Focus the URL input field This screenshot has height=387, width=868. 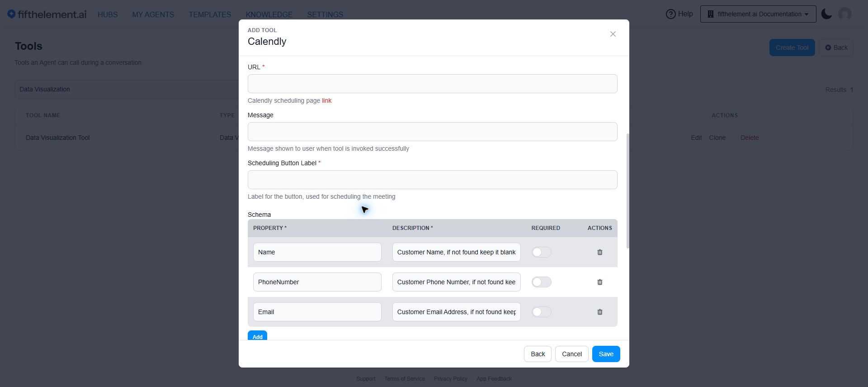432,84
